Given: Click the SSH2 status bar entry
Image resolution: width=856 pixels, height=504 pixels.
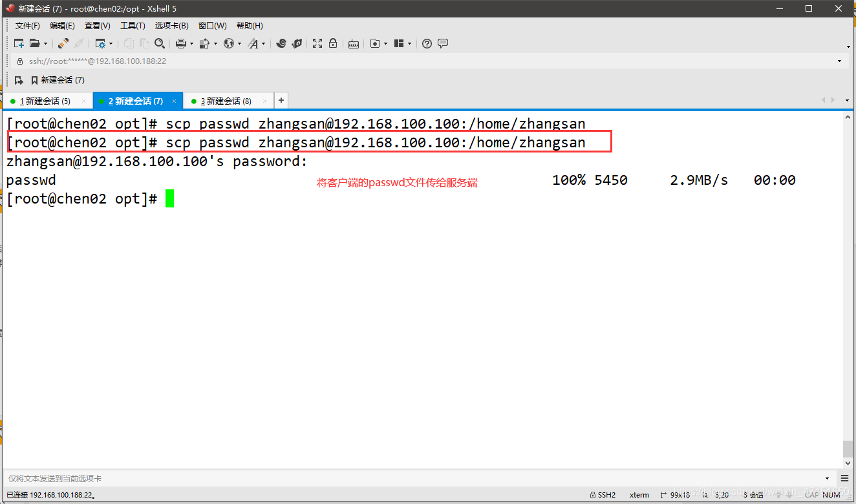Looking at the screenshot, I should (603, 495).
